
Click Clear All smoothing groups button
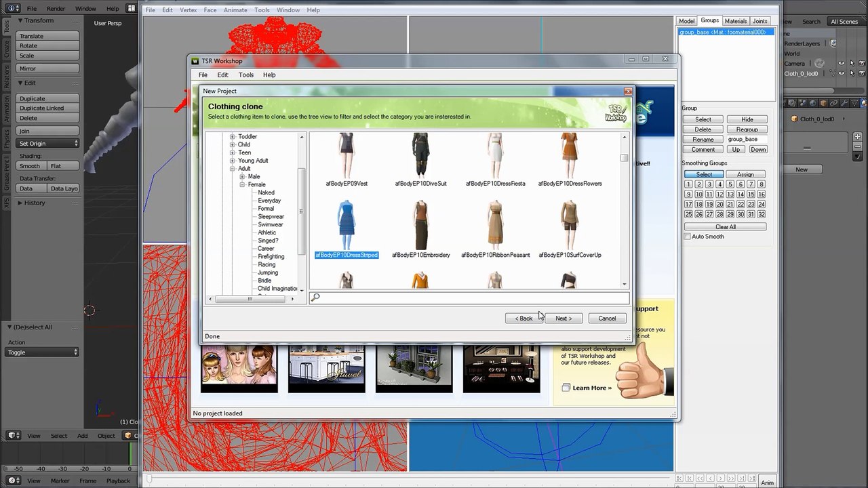click(x=725, y=227)
